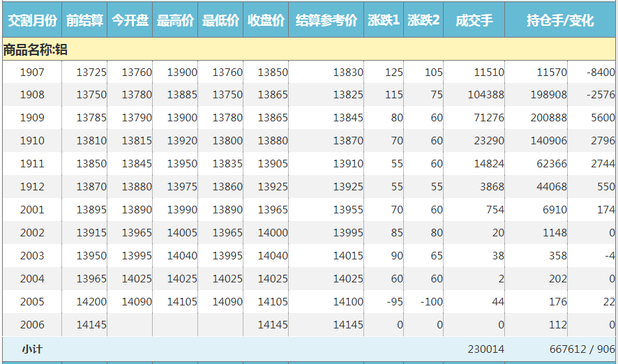
Task: Click the 200888 open interest cell
Action: coord(548,118)
